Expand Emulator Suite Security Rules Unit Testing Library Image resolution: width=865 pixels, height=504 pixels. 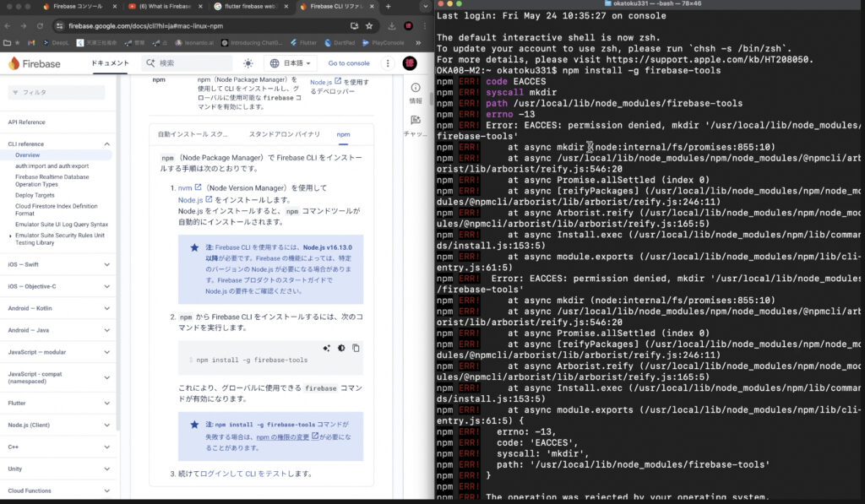[x=11, y=236]
